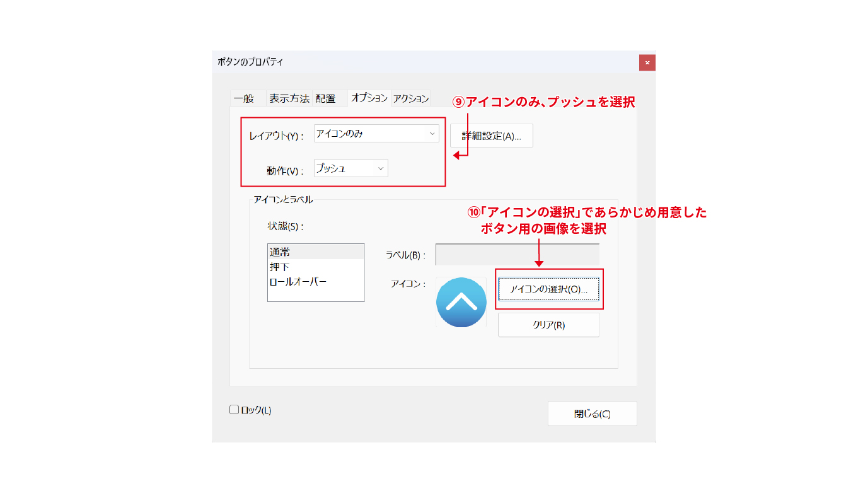This screenshot has width=868, height=493.
Task: Click the up-arrow icon preview image
Action: [461, 302]
